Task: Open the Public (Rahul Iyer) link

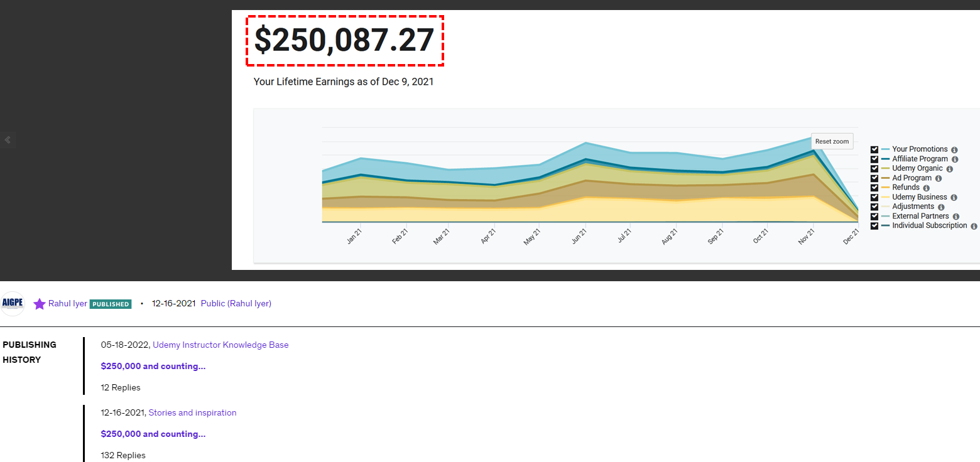Action: [x=236, y=304]
